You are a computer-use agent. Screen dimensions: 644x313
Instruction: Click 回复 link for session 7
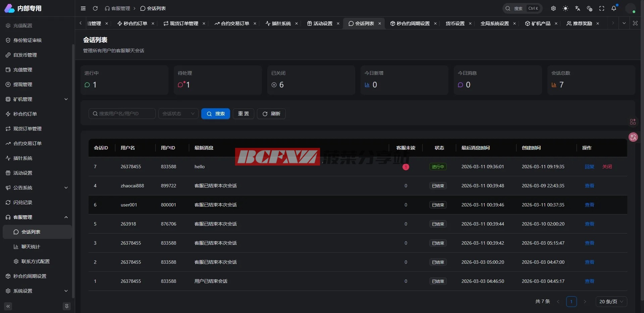tap(589, 167)
